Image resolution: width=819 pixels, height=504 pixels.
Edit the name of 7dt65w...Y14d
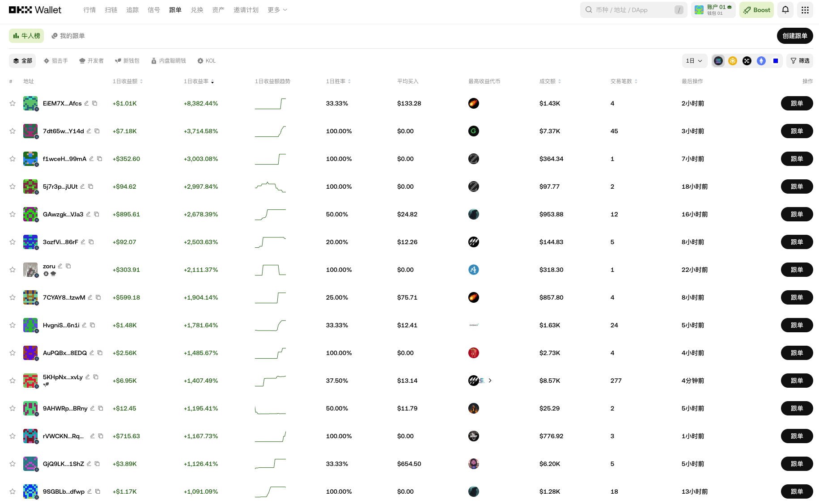click(89, 131)
